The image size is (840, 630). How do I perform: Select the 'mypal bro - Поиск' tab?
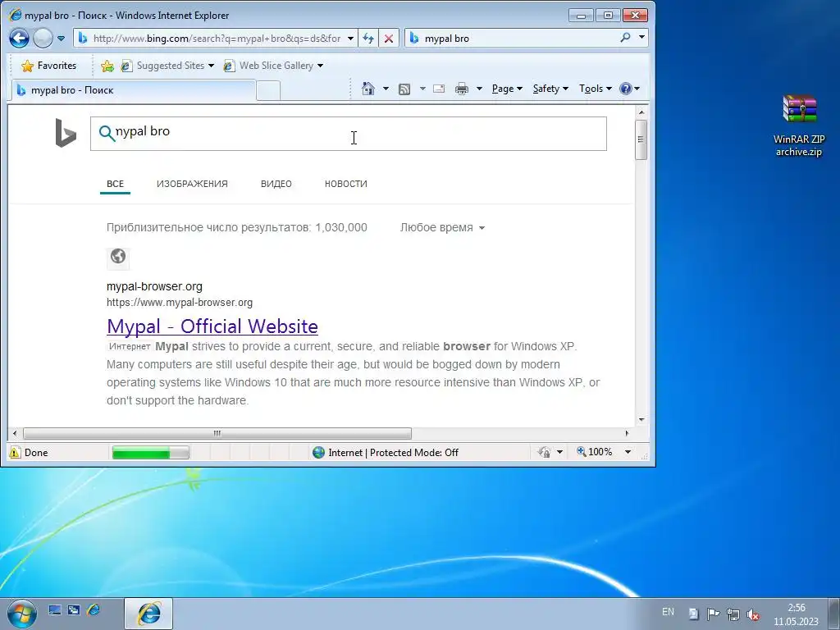coord(133,90)
